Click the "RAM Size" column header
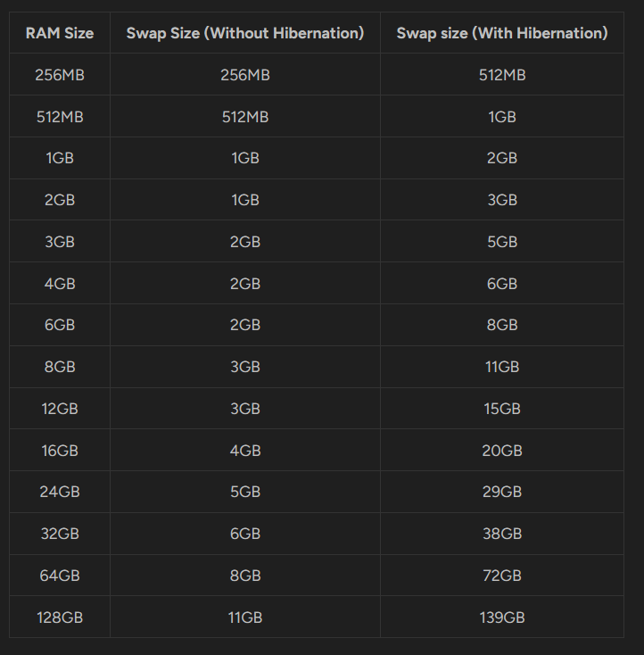 point(60,33)
